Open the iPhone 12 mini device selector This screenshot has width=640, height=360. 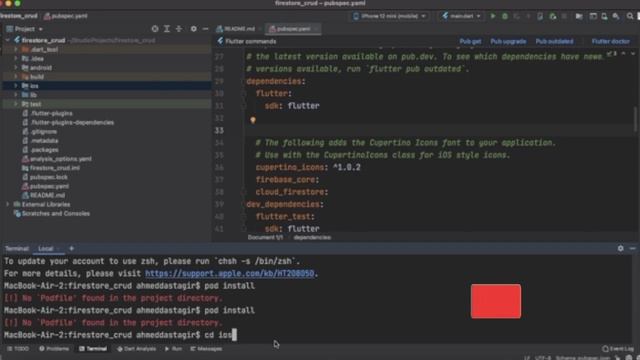coord(390,16)
